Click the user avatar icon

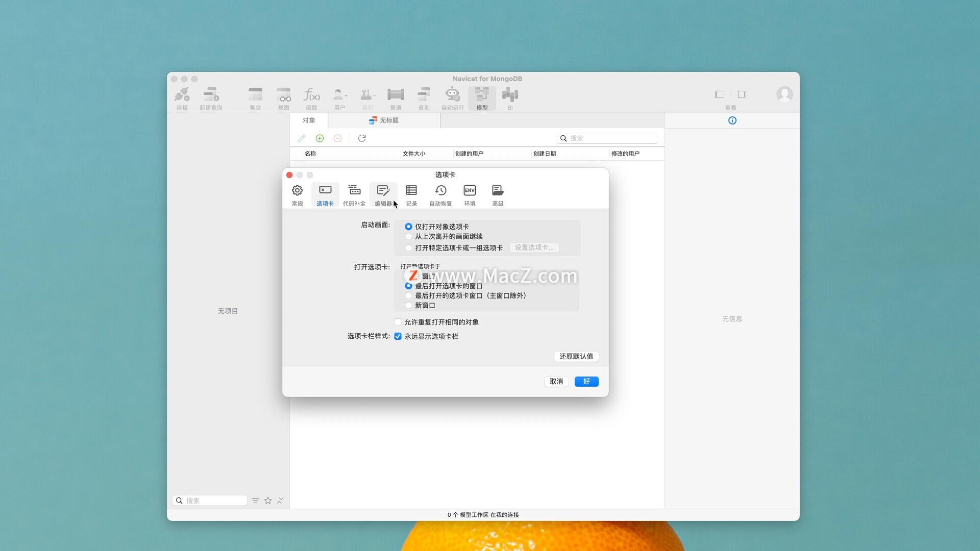(x=785, y=94)
